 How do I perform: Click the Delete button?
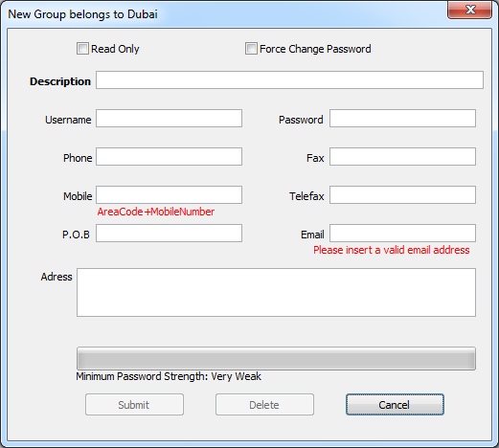coord(264,405)
